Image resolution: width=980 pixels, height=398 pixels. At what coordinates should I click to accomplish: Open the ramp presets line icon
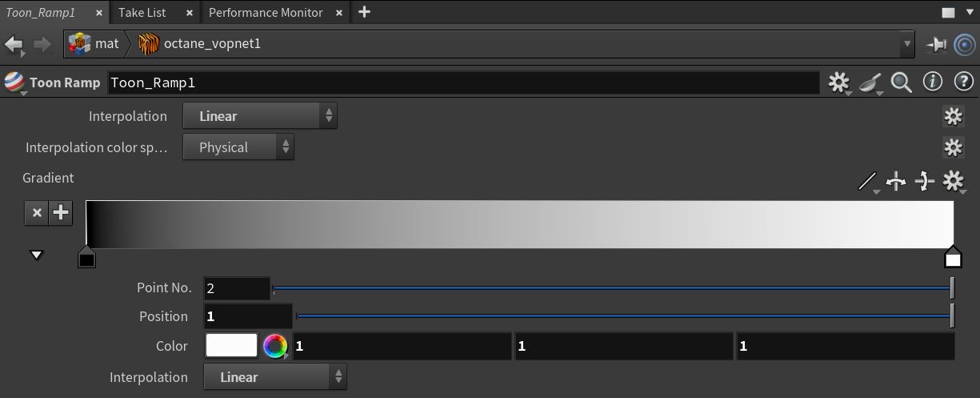pos(868,182)
